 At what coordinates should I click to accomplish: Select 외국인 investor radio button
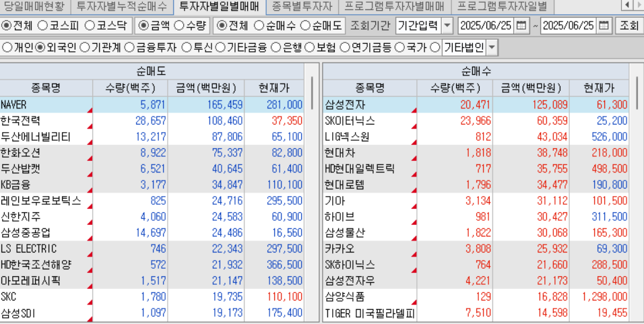[x=40, y=48]
